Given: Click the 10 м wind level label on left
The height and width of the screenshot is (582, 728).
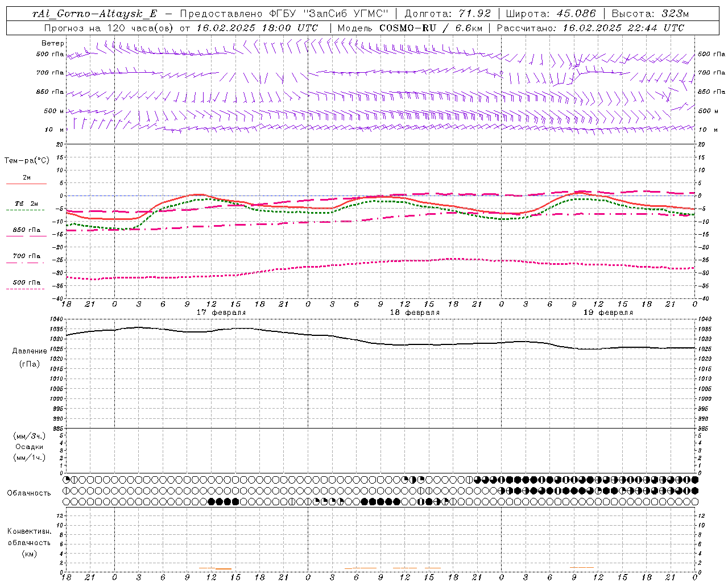Looking at the screenshot, I should click(x=55, y=130).
